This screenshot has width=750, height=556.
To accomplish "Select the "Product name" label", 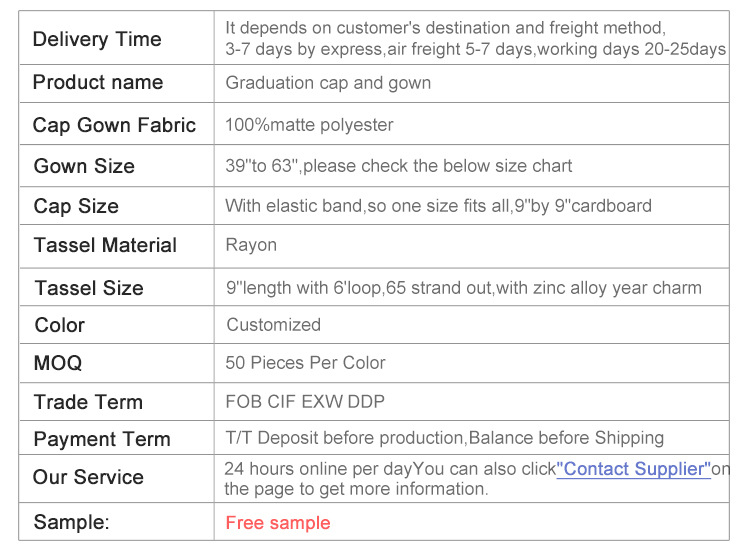I will (x=98, y=83).
